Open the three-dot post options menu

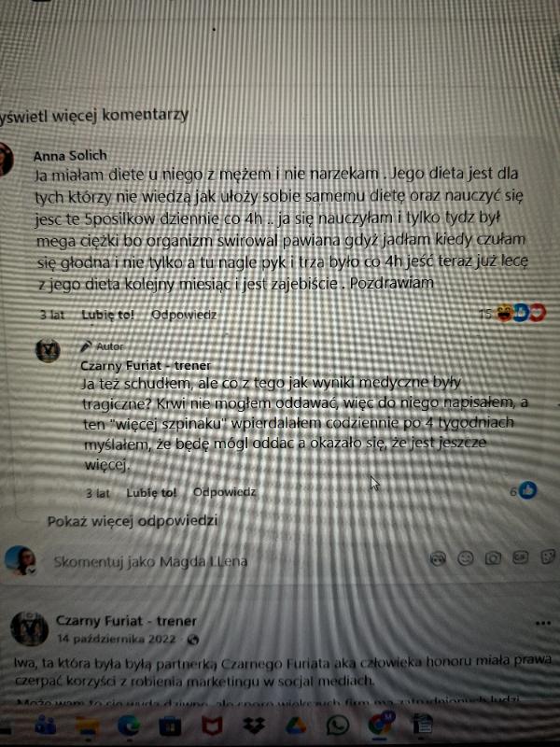543,623
